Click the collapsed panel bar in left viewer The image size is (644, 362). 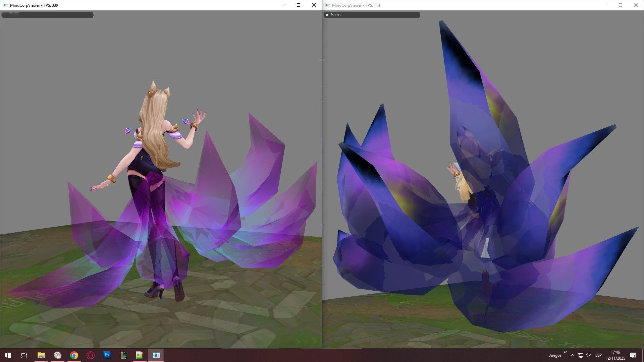47,15
